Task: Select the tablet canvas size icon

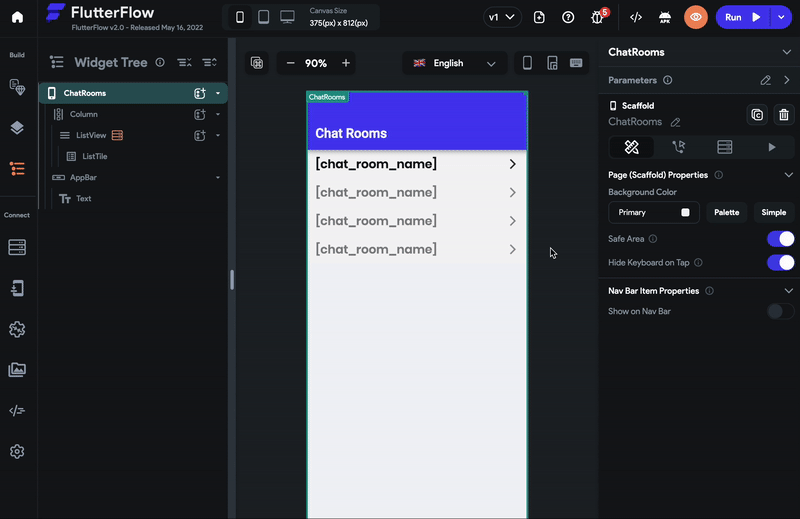Action: 263,17
